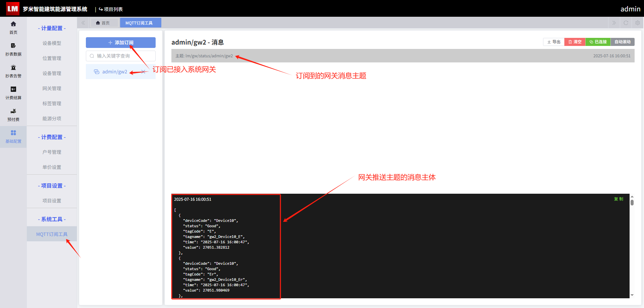Click the 添加订阅 add subscription button
This screenshot has height=308, width=644.
click(x=121, y=43)
